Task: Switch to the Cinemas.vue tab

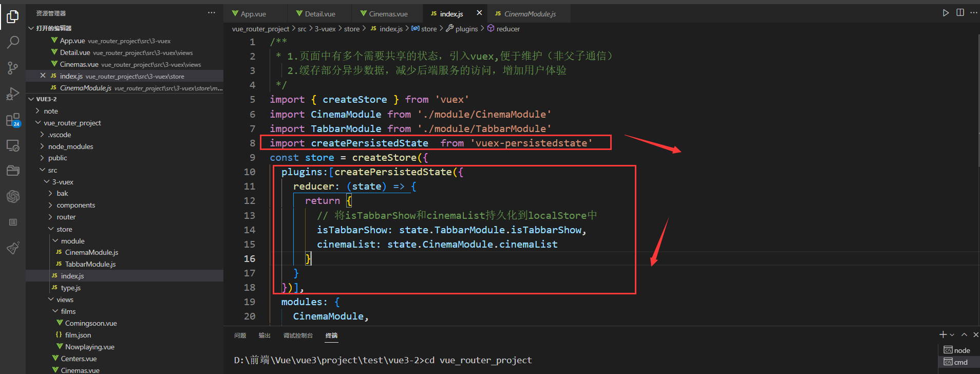Action: pyautogui.click(x=388, y=13)
